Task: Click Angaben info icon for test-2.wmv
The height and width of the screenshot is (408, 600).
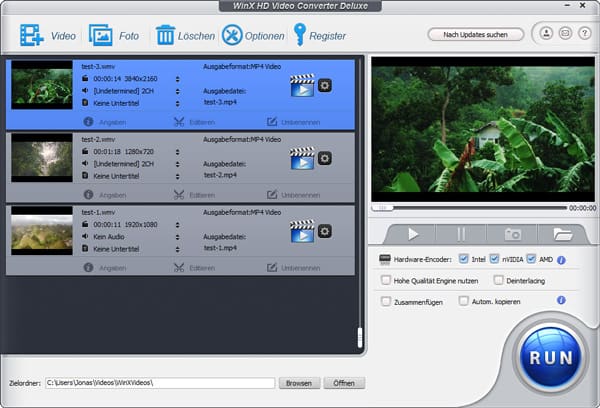Action: click(88, 194)
